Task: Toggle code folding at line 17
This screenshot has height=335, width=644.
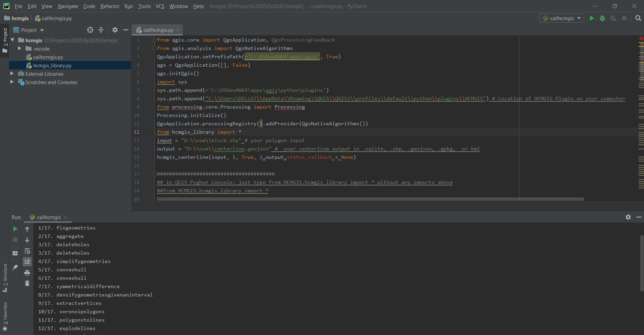Action: [155, 174]
